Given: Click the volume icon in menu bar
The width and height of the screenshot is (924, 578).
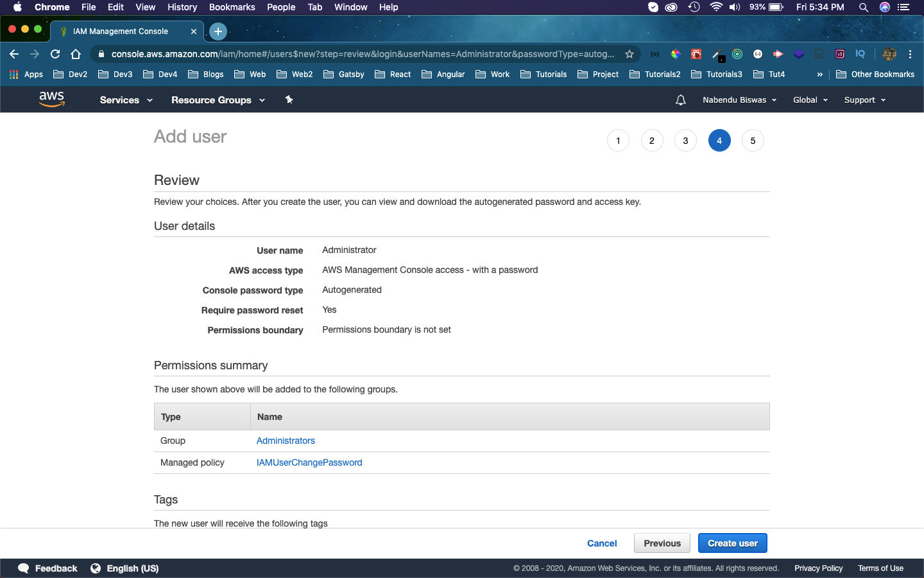Looking at the screenshot, I should coord(735,7).
